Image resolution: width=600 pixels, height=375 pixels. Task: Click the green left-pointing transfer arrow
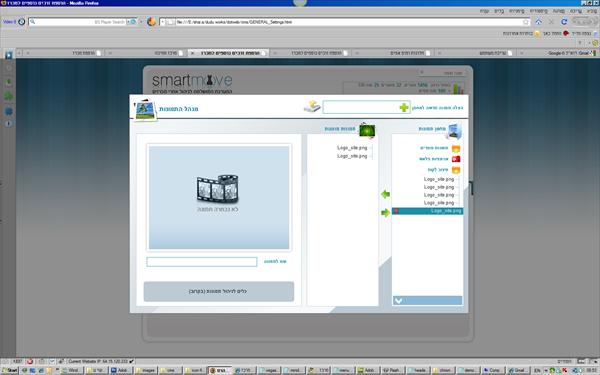click(385, 194)
